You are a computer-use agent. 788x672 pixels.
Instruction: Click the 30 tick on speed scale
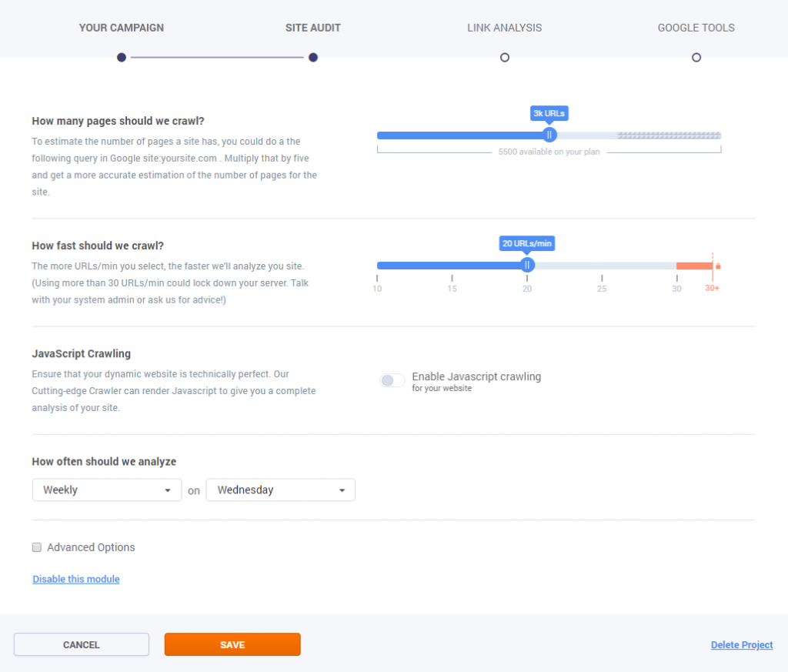click(677, 289)
